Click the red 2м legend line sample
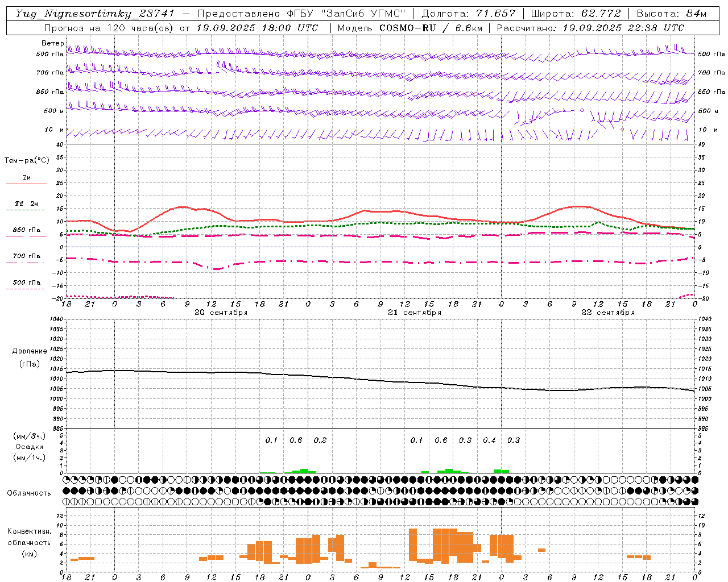This screenshot has height=582, width=728. pyautogui.click(x=26, y=184)
